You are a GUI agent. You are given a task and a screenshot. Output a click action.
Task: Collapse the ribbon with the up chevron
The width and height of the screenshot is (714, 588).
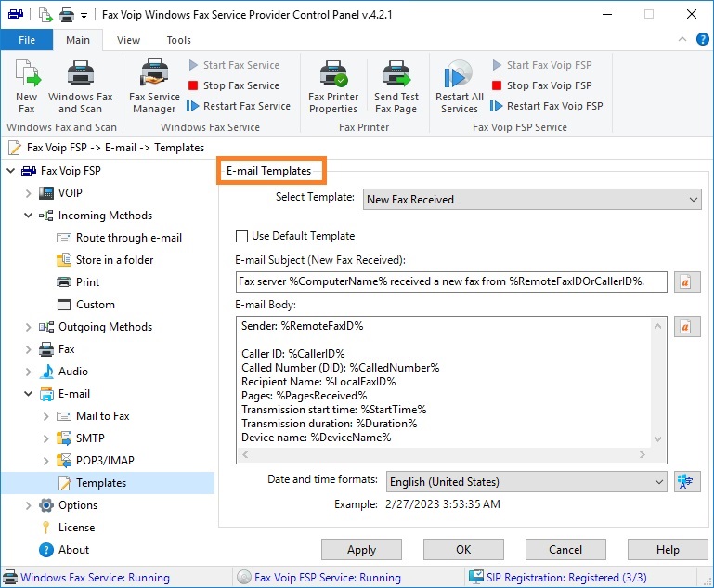coord(682,39)
